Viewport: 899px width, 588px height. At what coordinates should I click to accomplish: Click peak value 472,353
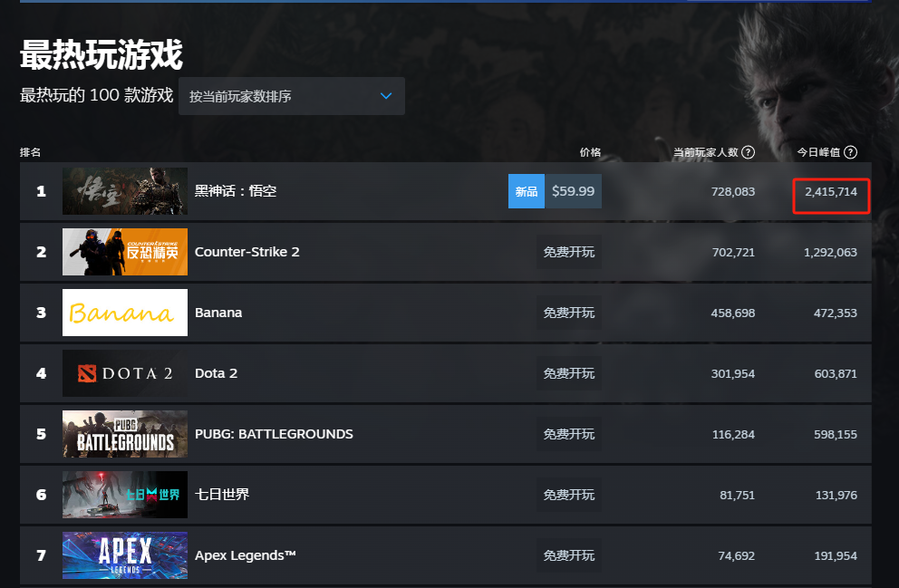(836, 313)
